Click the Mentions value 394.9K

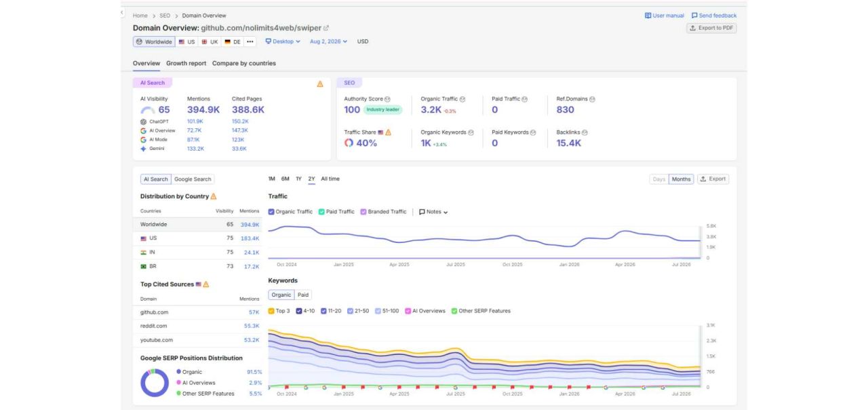click(203, 110)
